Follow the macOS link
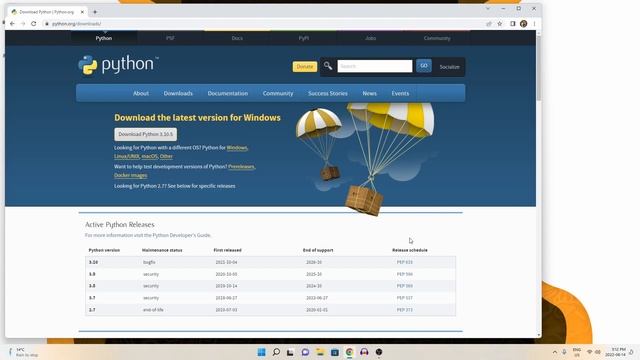This screenshot has height=360, width=640. 149,156
